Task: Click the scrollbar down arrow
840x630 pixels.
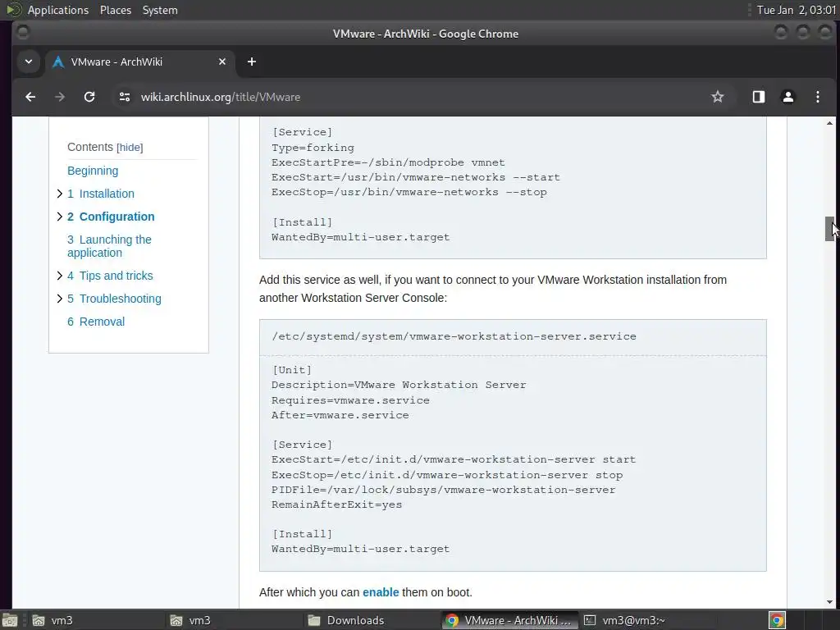Action: click(x=829, y=602)
